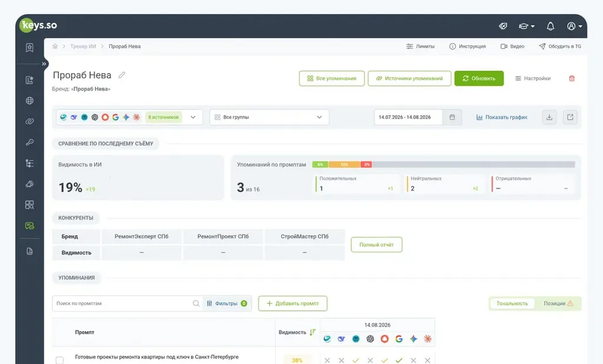Open the tree structure sidebar icon

click(x=29, y=163)
